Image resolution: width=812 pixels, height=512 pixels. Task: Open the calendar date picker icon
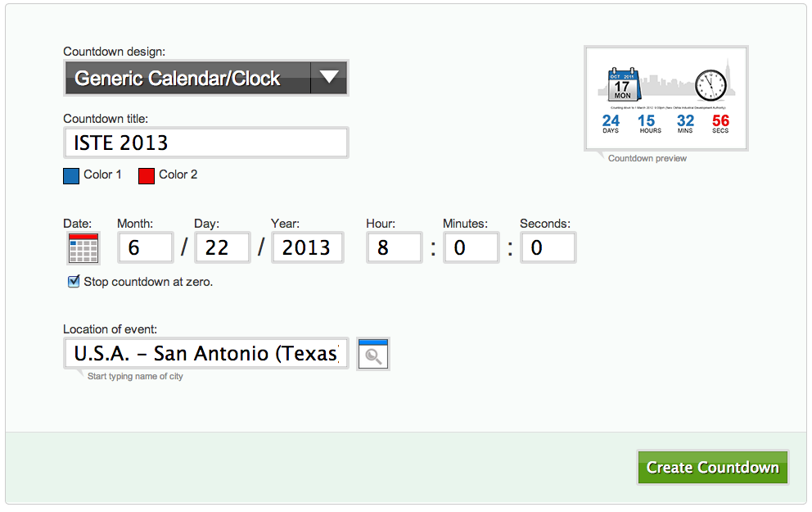click(x=83, y=248)
